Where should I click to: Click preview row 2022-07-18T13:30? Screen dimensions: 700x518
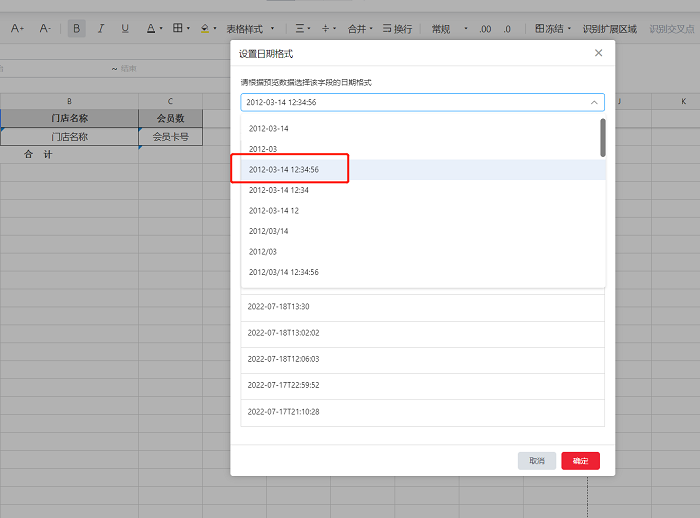pyautogui.click(x=422, y=307)
